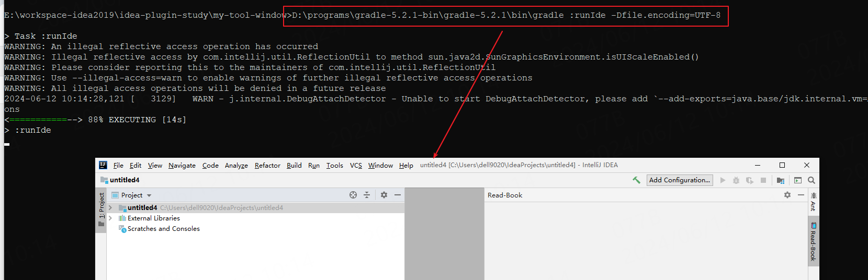
Task: Maximize the IntelliJ IDEA window
Action: [782, 165]
